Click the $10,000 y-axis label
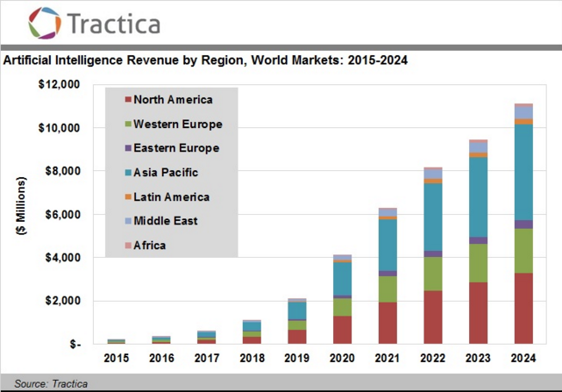The width and height of the screenshot is (562, 392). click(59, 128)
